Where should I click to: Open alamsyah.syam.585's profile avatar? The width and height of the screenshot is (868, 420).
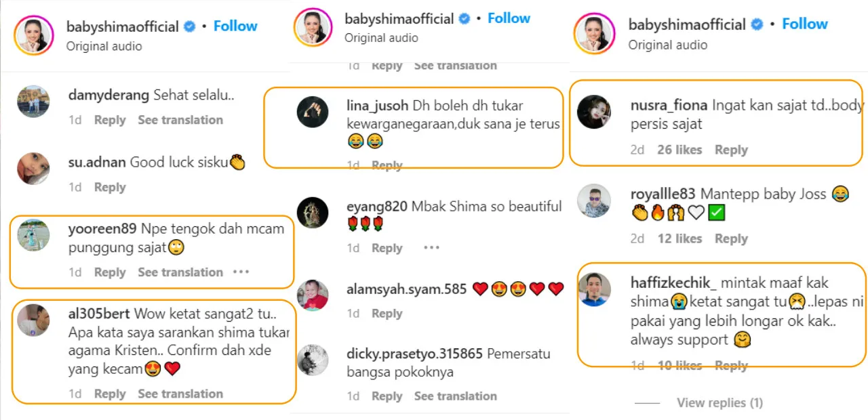pos(313,295)
